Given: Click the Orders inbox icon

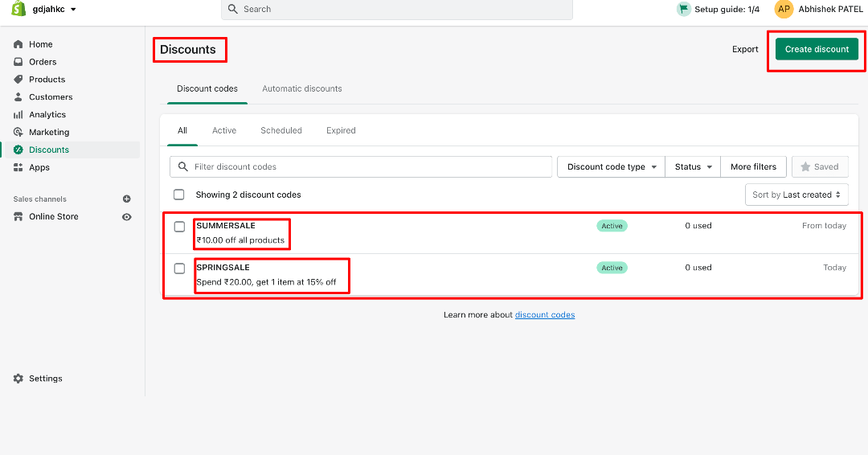Looking at the screenshot, I should pyautogui.click(x=18, y=62).
